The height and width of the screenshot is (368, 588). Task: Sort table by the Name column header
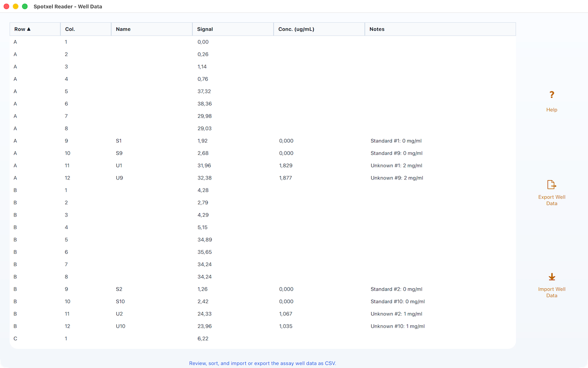click(x=151, y=29)
